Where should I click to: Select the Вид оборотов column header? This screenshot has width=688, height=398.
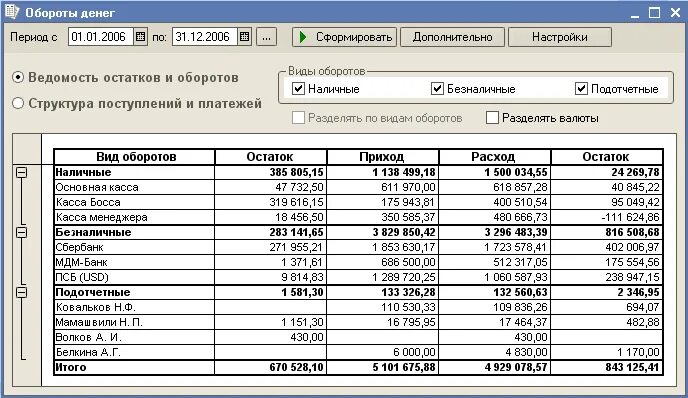click(135, 157)
